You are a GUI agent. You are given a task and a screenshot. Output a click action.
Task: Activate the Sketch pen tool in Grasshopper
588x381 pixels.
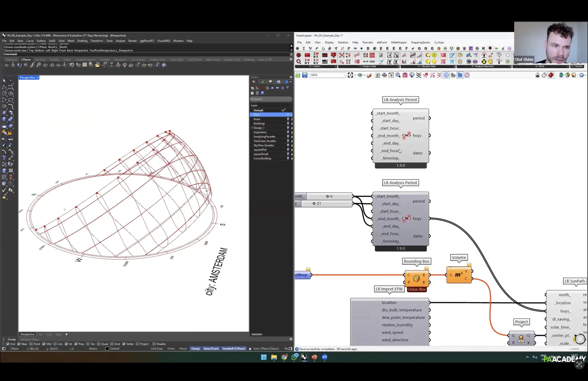click(369, 75)
